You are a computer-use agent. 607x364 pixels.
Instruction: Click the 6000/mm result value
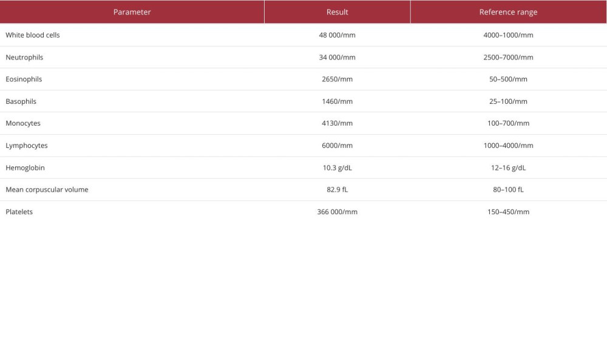337,146
